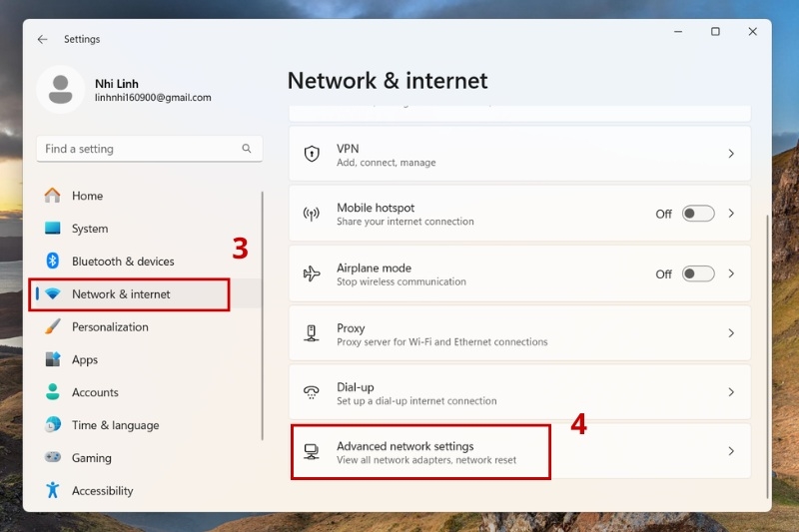Expand the VPN row chevron
This screenshot has height=532, width=799.
(731, 154)
